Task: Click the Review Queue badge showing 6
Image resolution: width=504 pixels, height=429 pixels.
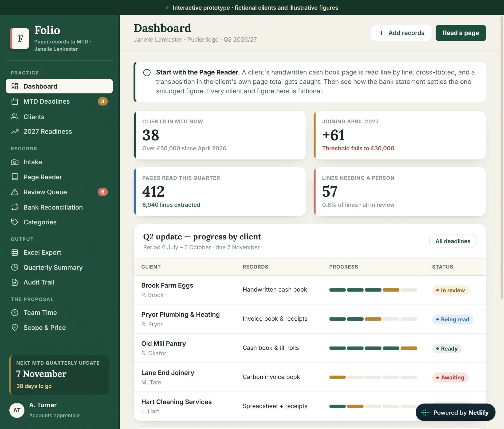Action: tap(103, 192)
